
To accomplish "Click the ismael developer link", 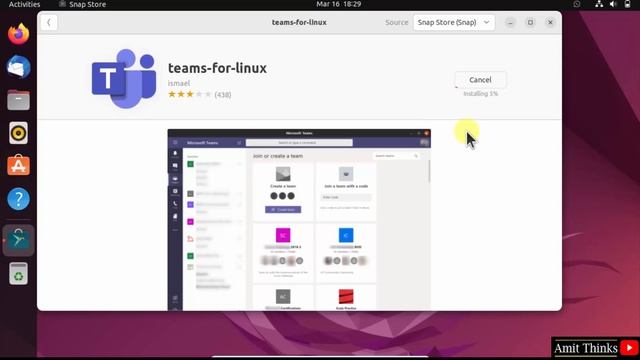I will click(x=179, y=83).
